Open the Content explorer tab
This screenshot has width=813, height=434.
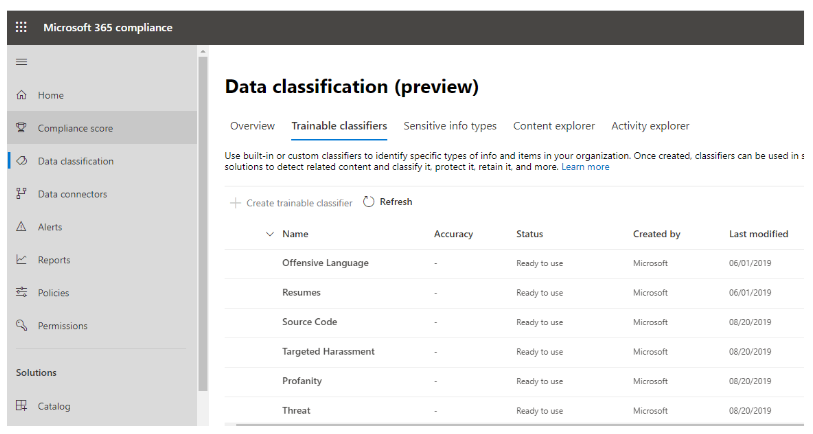pyautogui.click(x=554, y=126)
